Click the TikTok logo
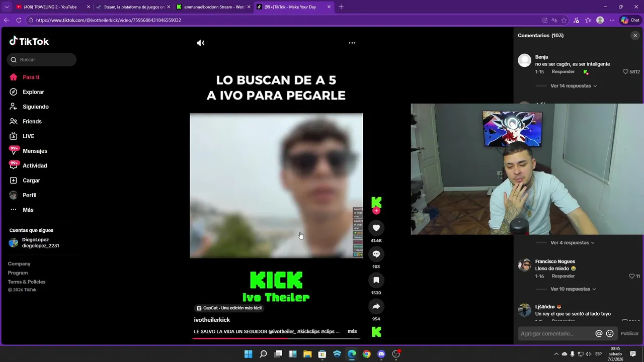Image resolution: width=644 pixels, height=362 pixels. tap(29, 41)
